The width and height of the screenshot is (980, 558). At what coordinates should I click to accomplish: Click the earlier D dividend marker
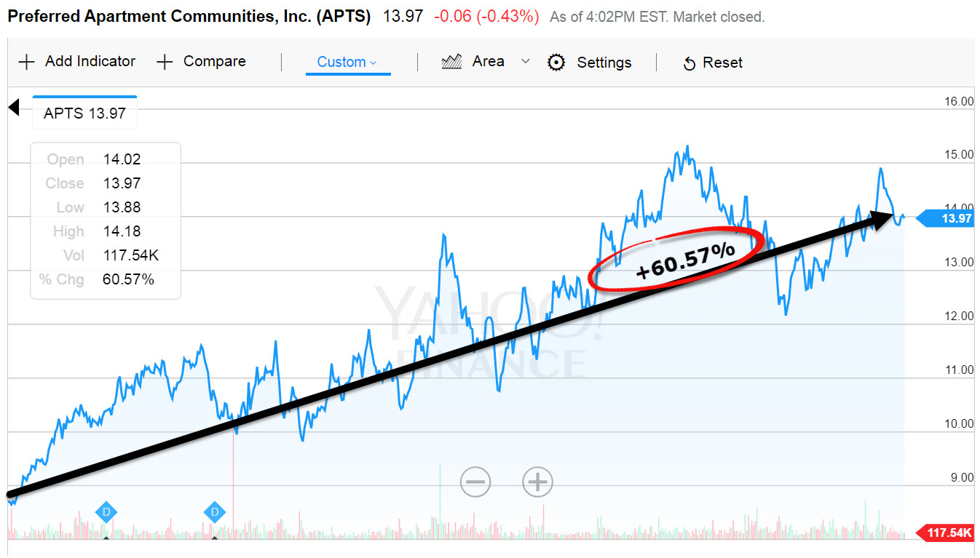point(106,512)
